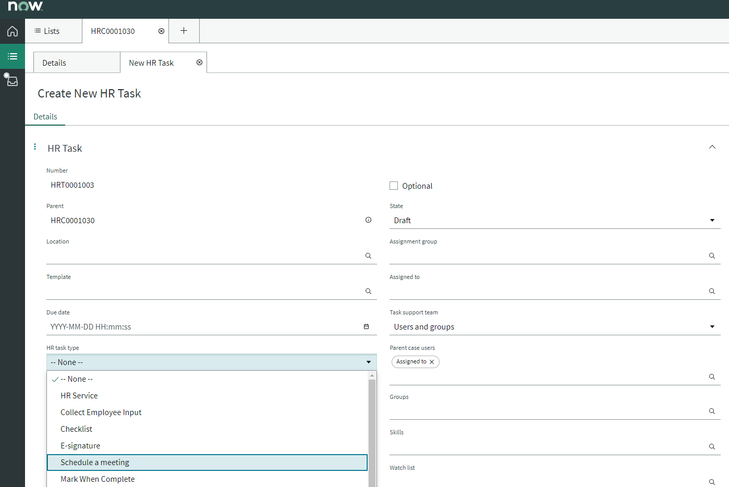Open Assigned to lookup icon
729x487 pixels.
click(x=712, y=291)
